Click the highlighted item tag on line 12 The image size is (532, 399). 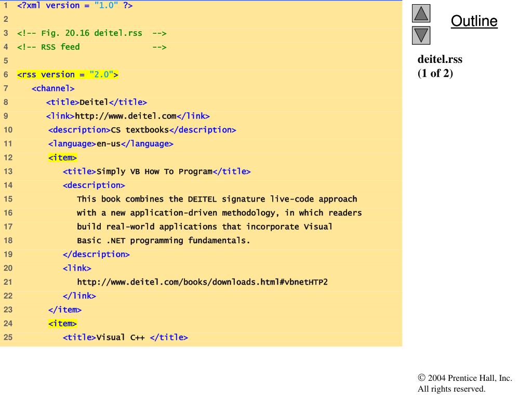(x=62, y=158)
